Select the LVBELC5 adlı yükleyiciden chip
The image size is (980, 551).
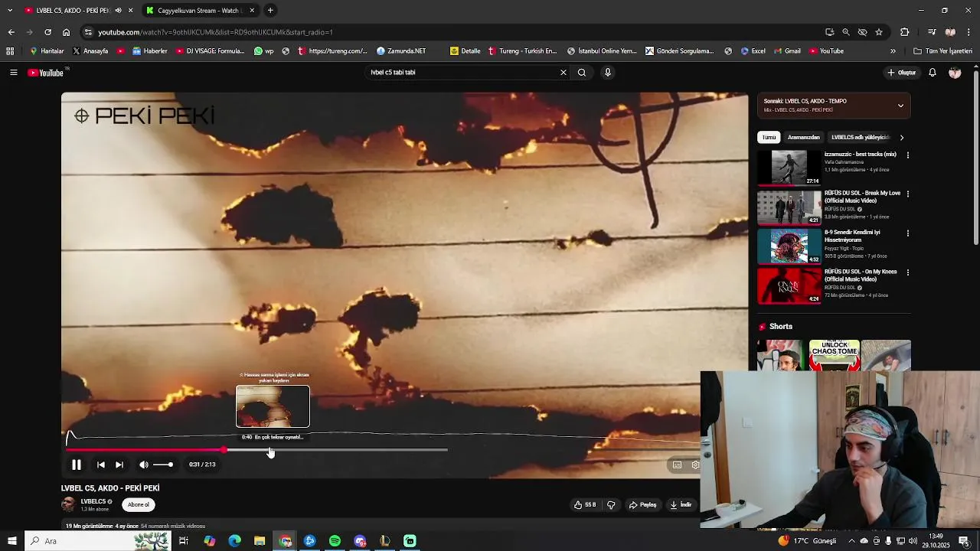pyautogui.click(x=861, y=138)
